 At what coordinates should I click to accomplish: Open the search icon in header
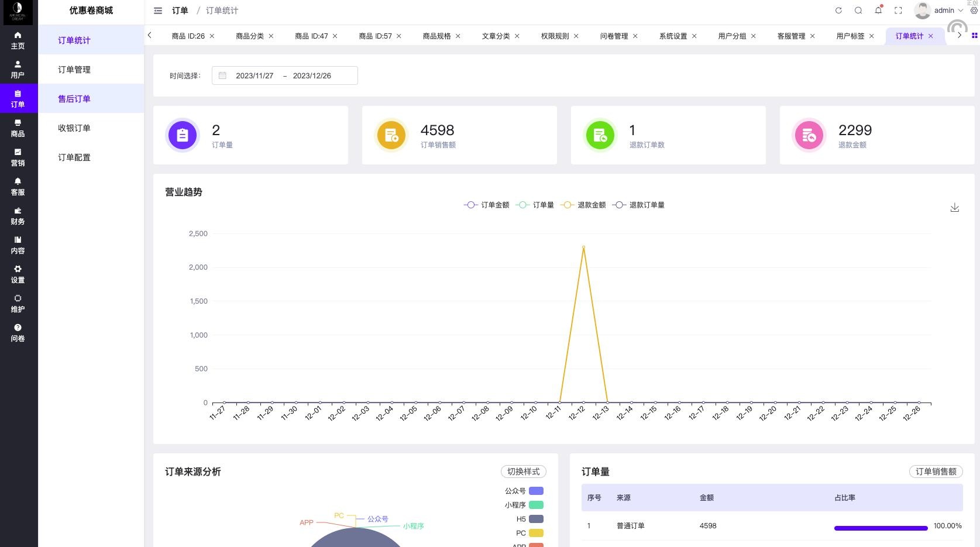click(858, 11)
